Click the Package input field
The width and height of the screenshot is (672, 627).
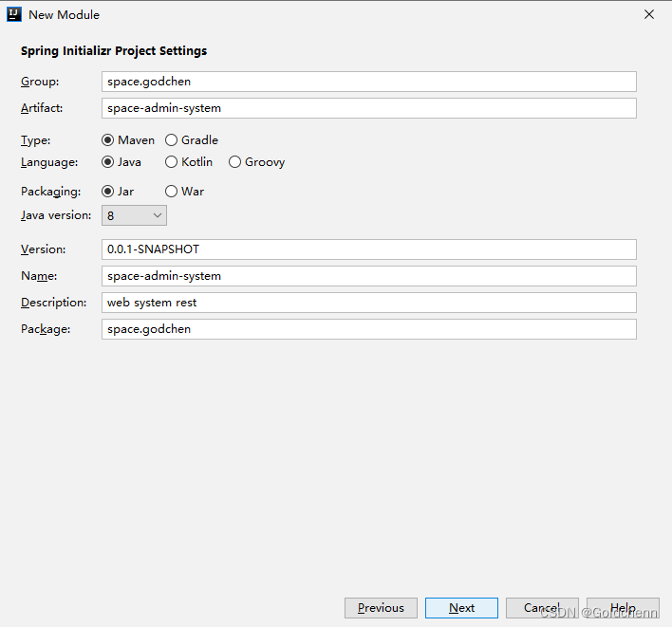point(369,329)
